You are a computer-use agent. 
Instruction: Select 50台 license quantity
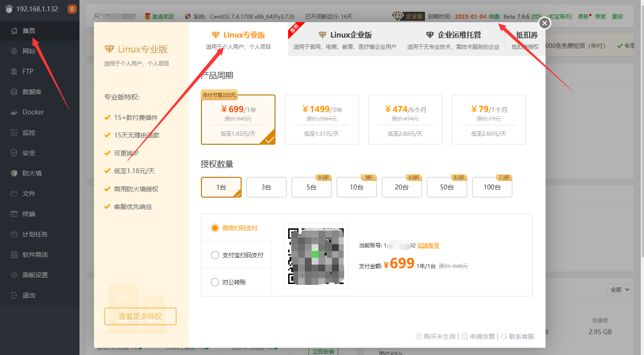[x=447, y=187]
